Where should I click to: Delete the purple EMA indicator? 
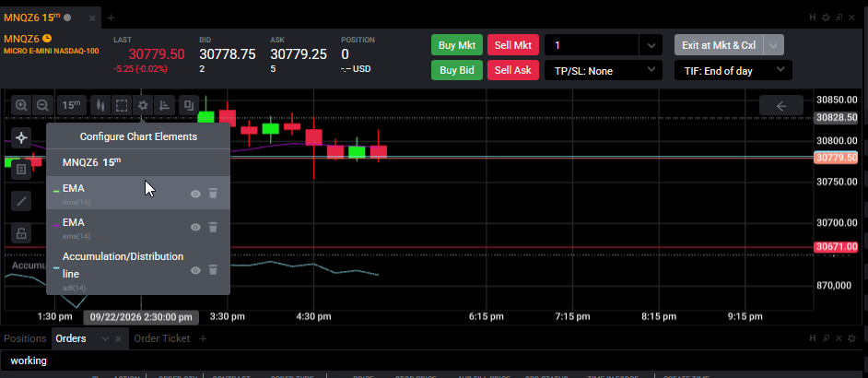tap(213, 227)
